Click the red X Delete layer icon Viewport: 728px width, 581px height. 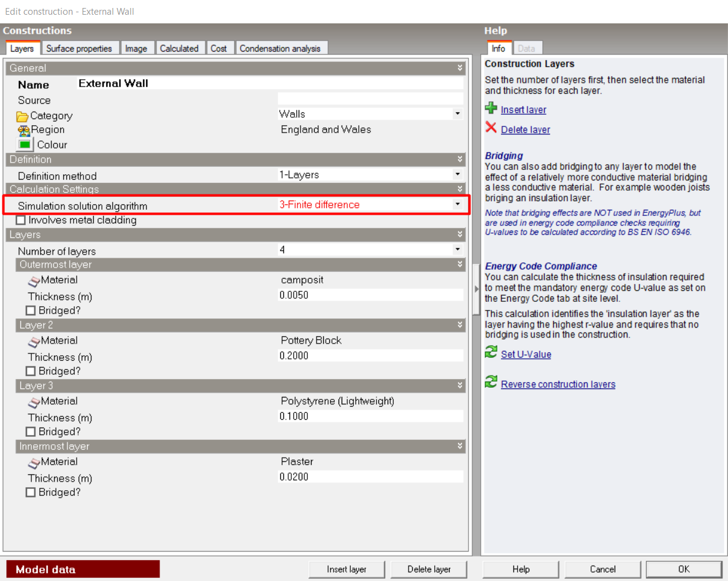pos(491,127)
